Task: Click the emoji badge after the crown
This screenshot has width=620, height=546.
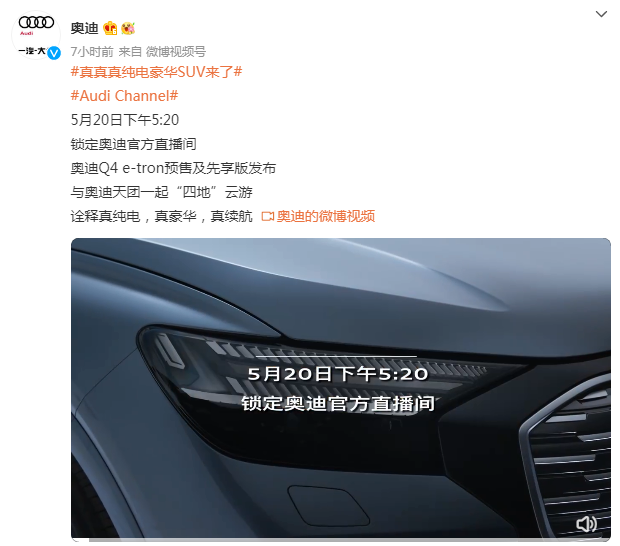Action: click(128, 28)
